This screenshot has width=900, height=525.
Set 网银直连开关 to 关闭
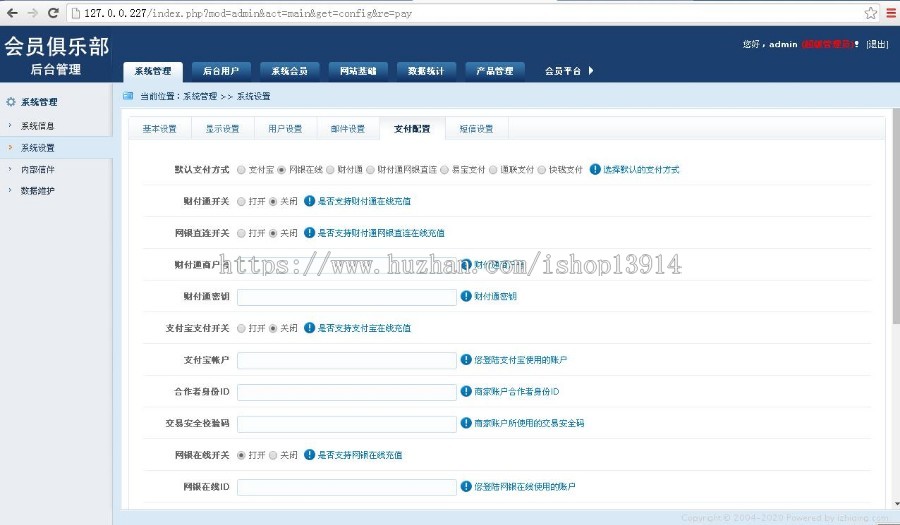pos(273,233)
